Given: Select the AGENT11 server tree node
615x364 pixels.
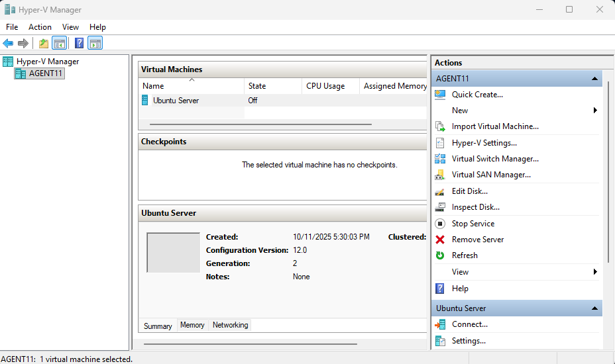Looking at the screenshot, I should click(x=46, y=73).
